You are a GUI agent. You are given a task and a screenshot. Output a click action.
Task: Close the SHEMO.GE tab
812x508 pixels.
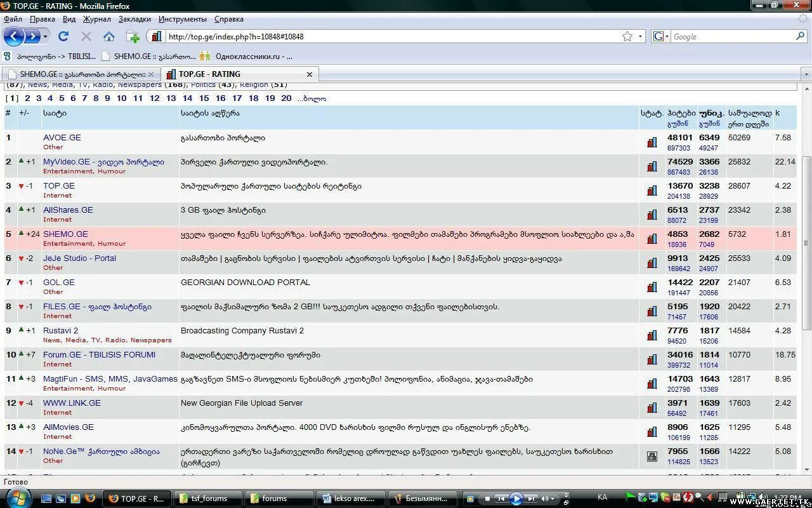pyautogui.click(x=151, y=74)
